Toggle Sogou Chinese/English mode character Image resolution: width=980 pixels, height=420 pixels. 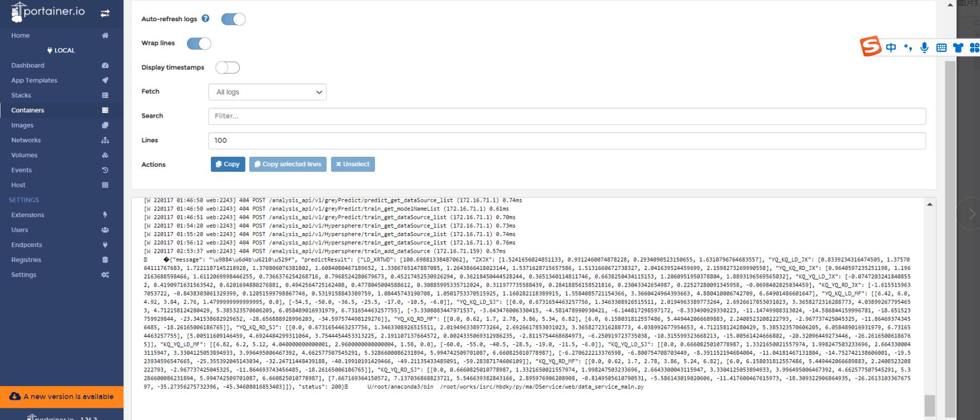pyautogui.click(x=891, y=47)
